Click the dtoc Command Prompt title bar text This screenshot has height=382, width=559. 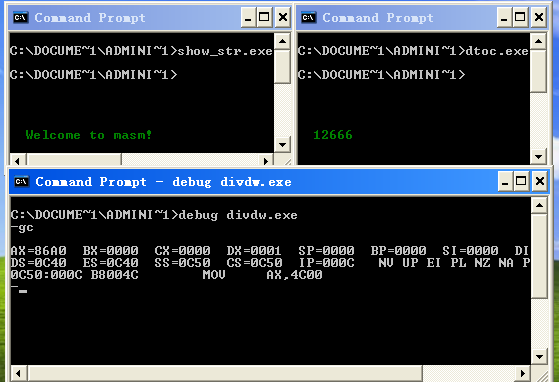pos(378,17)
